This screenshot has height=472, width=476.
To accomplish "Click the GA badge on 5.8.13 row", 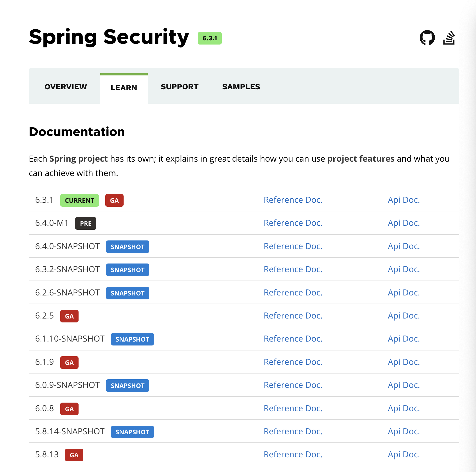I will tap(74, 455).
